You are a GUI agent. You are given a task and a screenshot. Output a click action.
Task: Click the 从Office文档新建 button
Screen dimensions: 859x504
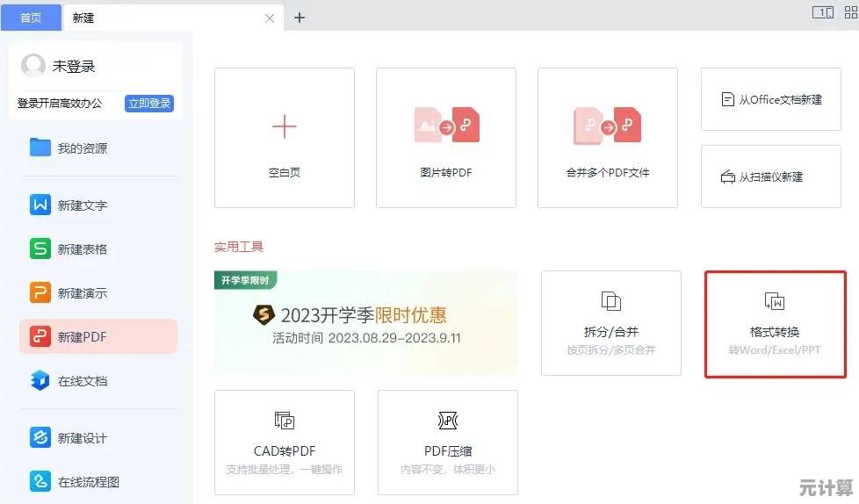tap(771, 99)
